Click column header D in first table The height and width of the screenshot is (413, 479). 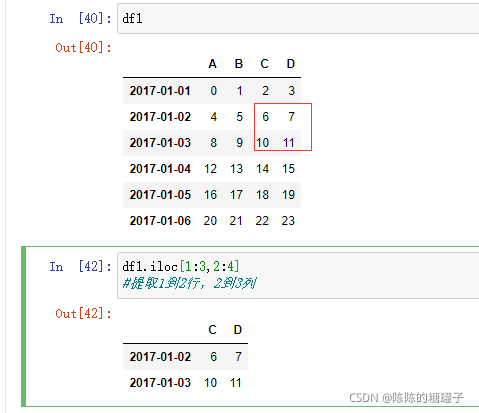pos(291,64)
